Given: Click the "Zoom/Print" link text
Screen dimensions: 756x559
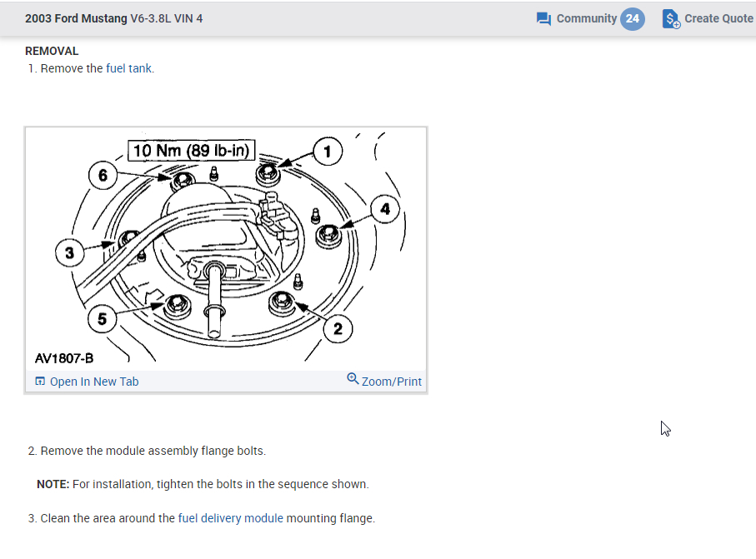Looking at the screenshot, I should point(392,382).
